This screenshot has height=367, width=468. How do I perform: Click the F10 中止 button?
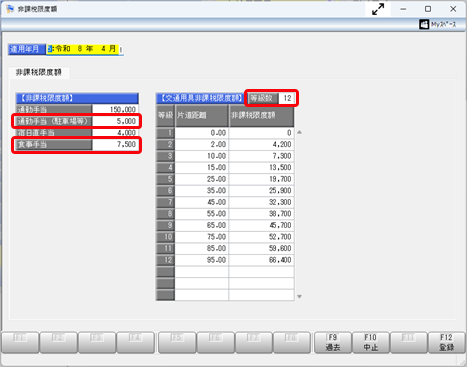point(371,342)
